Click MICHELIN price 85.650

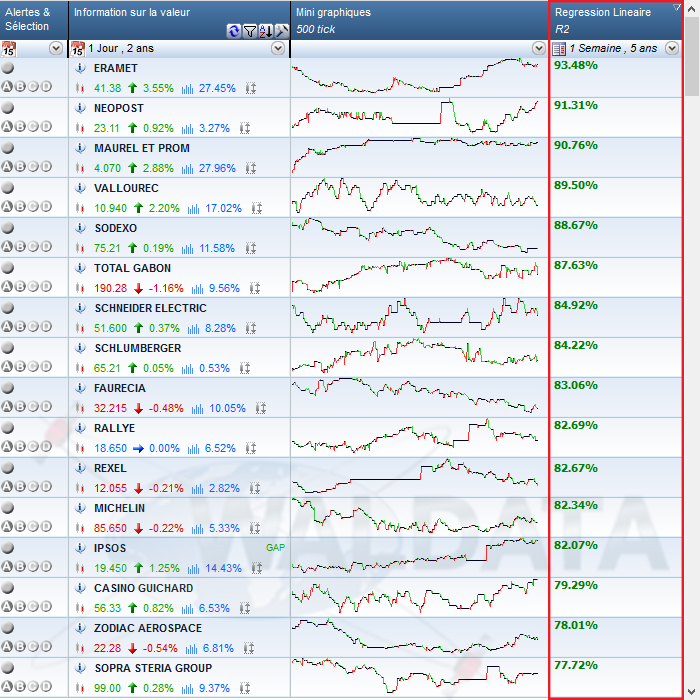tap(110, 528)
